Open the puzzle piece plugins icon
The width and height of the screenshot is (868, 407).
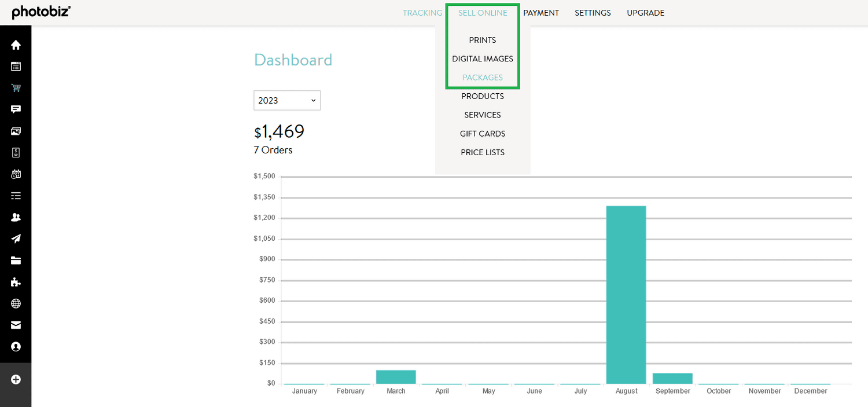tap(16, 282)
